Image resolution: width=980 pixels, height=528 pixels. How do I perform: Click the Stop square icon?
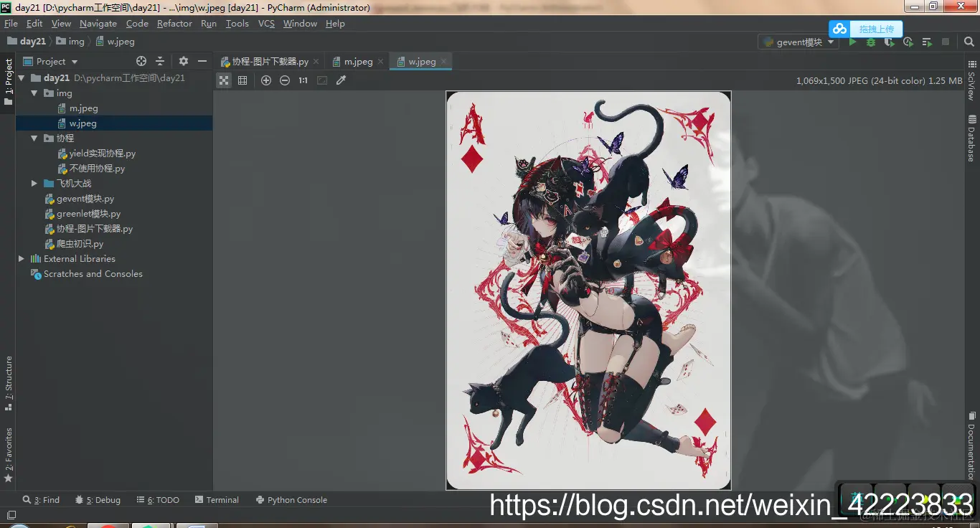click(946, 42)
